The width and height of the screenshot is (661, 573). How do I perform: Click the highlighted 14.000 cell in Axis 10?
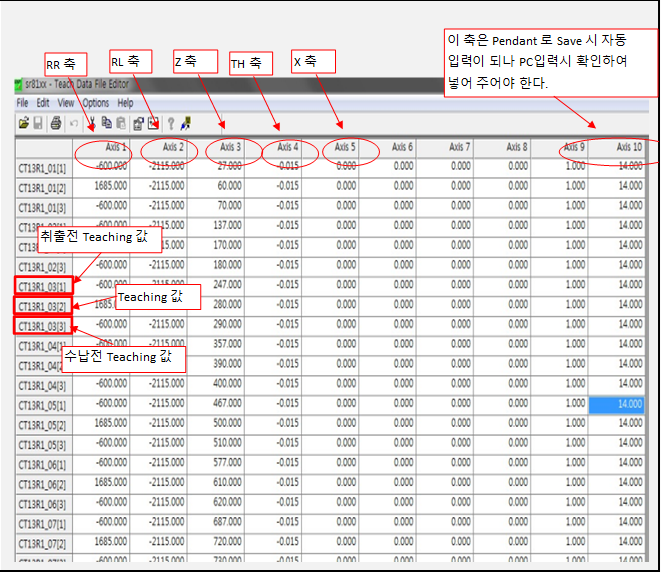tap(616, 405)
